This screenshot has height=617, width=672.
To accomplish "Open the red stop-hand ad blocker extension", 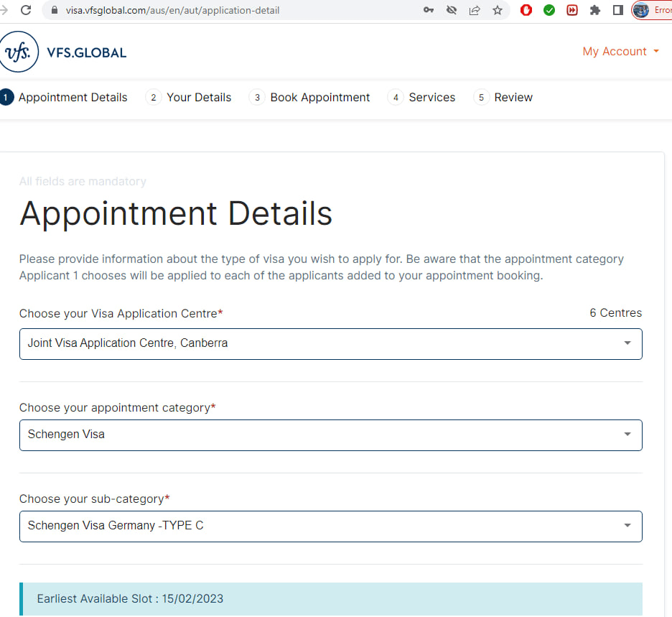I will [x=526, y=10].
